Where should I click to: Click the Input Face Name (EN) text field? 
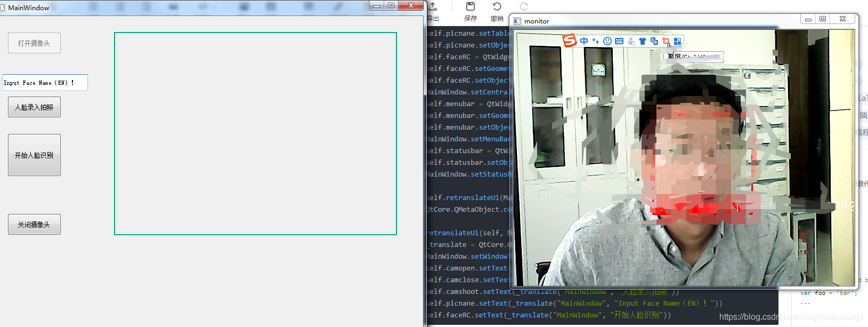pos(45,83)
